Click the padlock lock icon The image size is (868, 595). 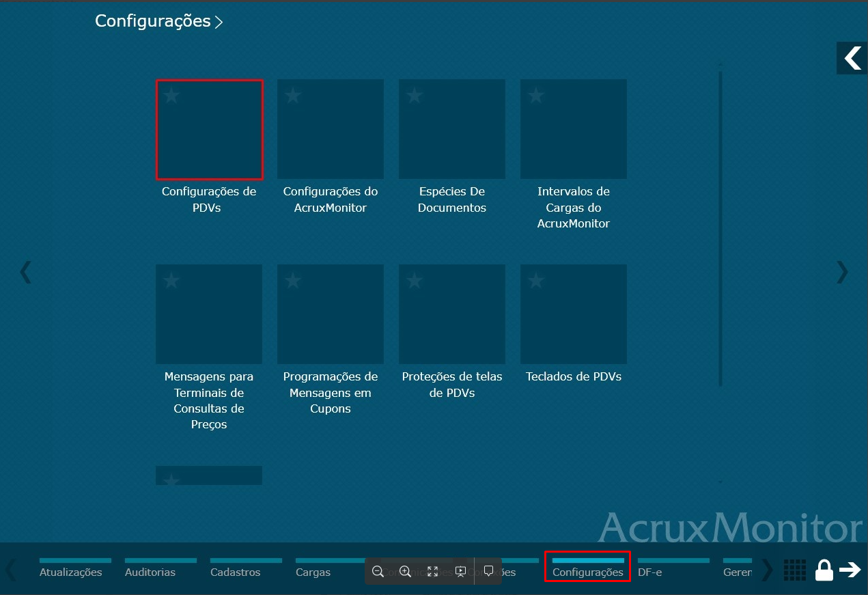(824, 570)
